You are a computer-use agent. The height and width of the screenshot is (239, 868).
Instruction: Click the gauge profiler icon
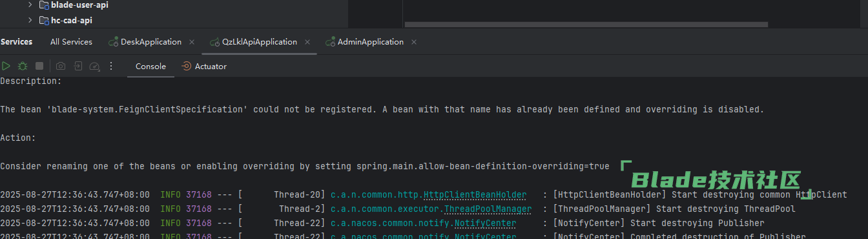(95, 66)
